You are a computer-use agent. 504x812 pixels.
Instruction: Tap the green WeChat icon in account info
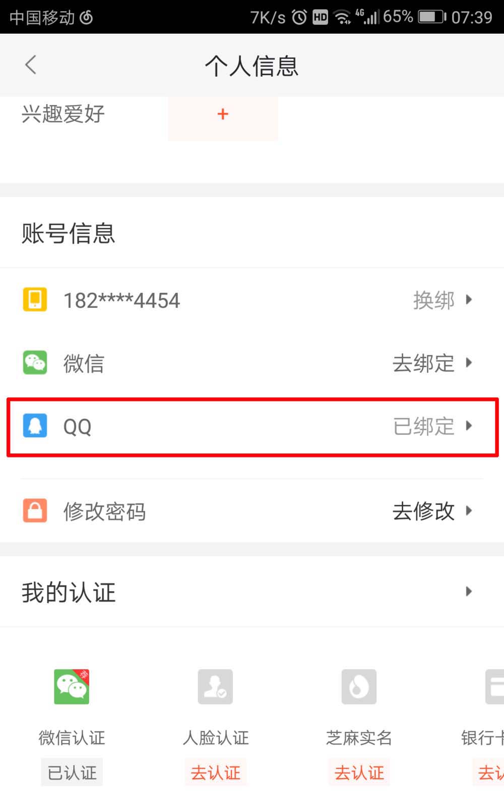35,363
